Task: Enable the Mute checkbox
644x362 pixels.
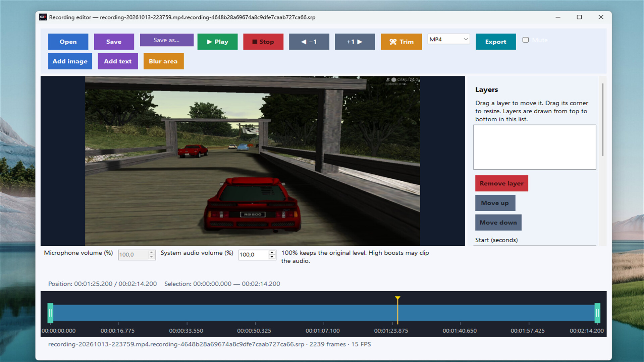Action: point(526,40)
